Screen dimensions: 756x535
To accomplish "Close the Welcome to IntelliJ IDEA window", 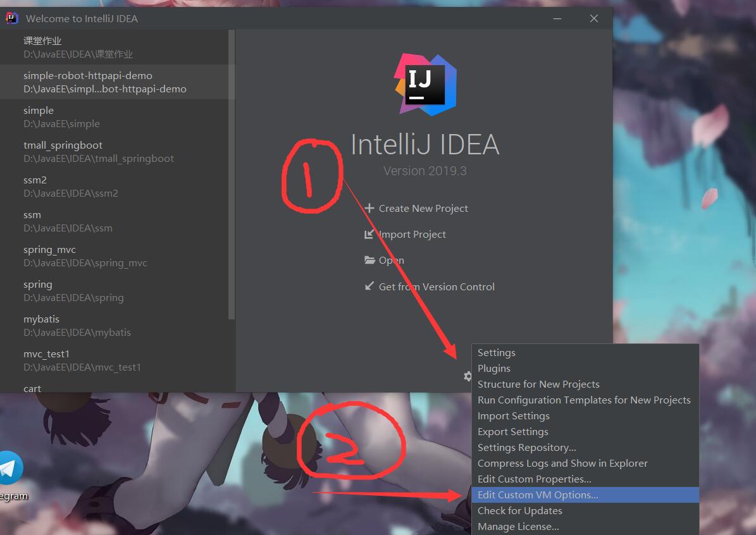I will click(x=594, y=18).
